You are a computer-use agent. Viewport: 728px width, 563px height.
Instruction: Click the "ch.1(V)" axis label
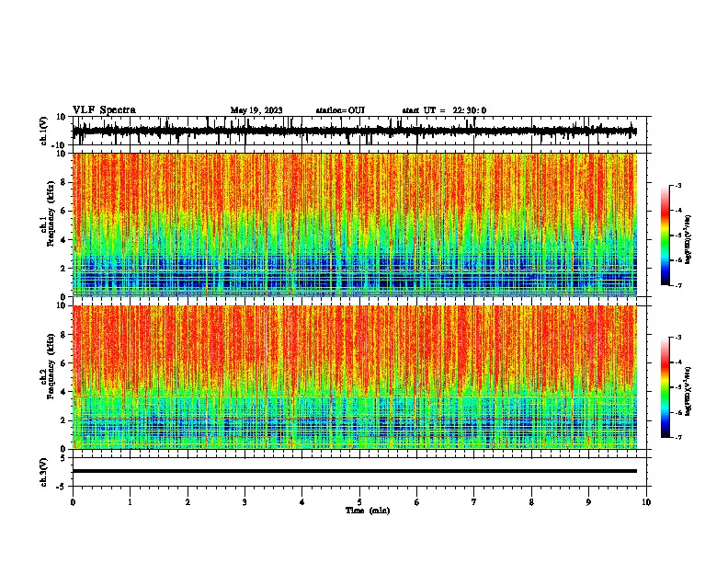(x=44, y=131)
